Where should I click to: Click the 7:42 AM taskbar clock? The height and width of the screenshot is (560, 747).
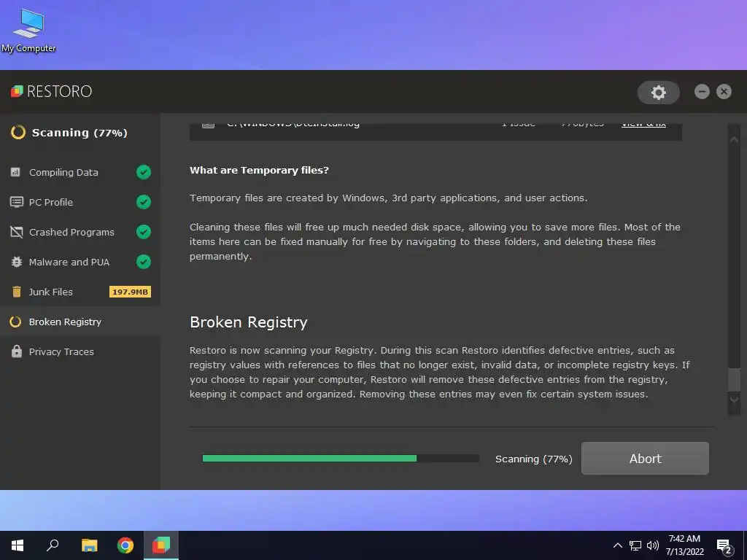click(x=684, y=545)
